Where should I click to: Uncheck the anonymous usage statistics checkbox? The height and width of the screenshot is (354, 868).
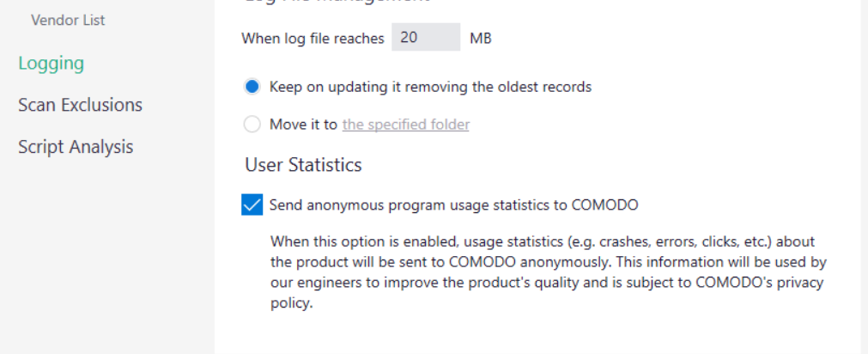pos(252,204)
